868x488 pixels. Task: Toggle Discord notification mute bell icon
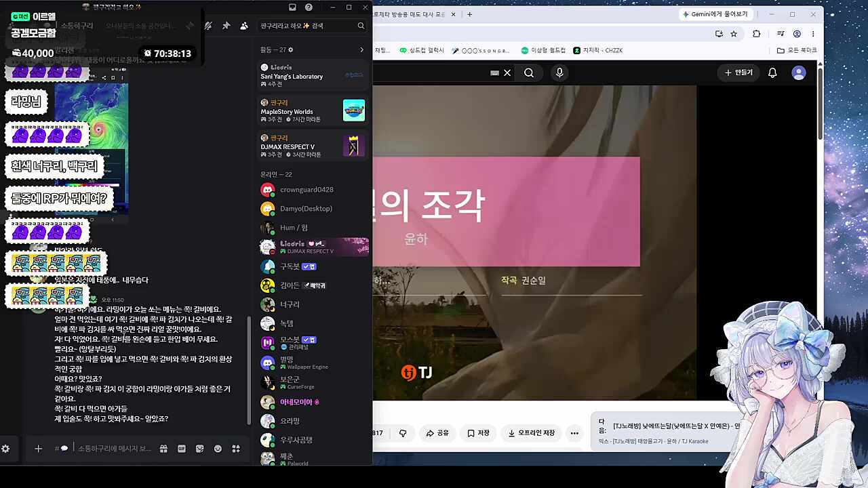208,26
